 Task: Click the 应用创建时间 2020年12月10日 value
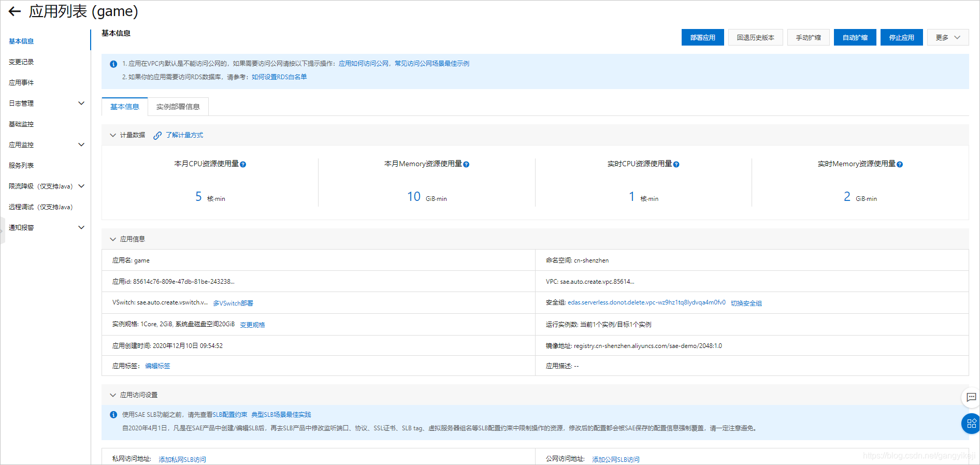188,346
